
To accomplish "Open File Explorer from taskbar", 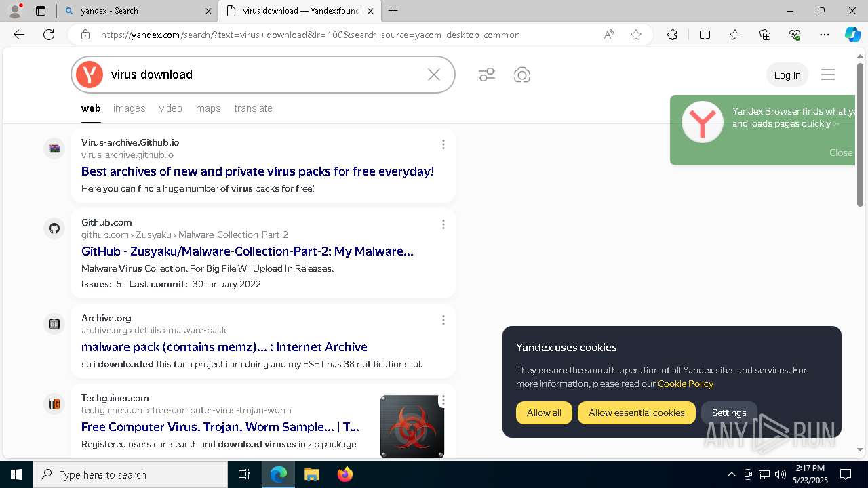I will click(x=311, y=474).
